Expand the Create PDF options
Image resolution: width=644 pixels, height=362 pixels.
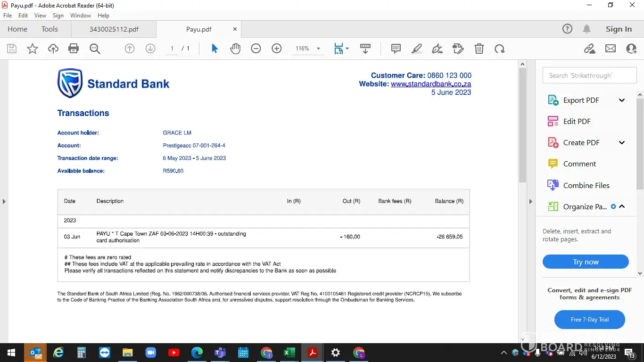pyautogui.click(x=622, y=143)
